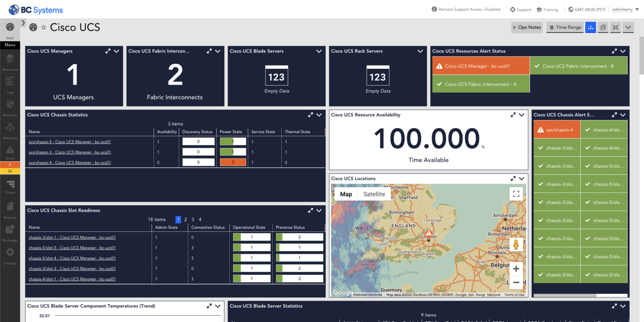This screenshot has height=322, width=644.
Task: Click the sys/chassis-4 alert tile
Action: 557,130
